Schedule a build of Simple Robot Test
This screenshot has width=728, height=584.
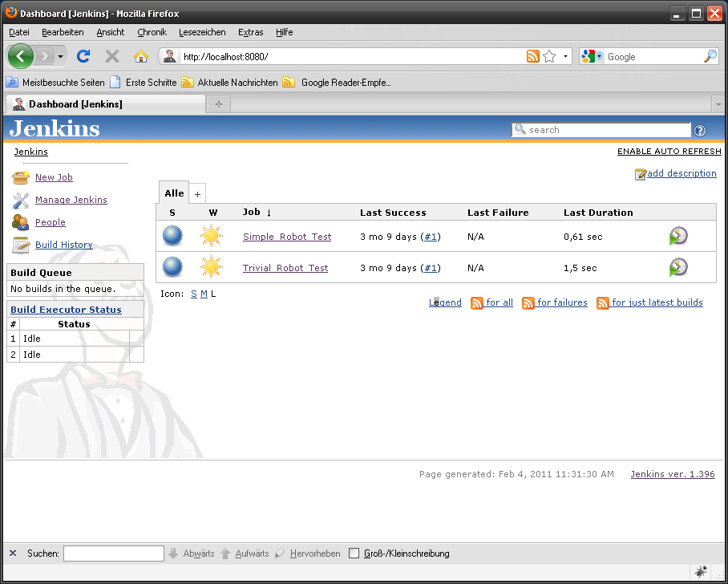(x=678, y=236)
